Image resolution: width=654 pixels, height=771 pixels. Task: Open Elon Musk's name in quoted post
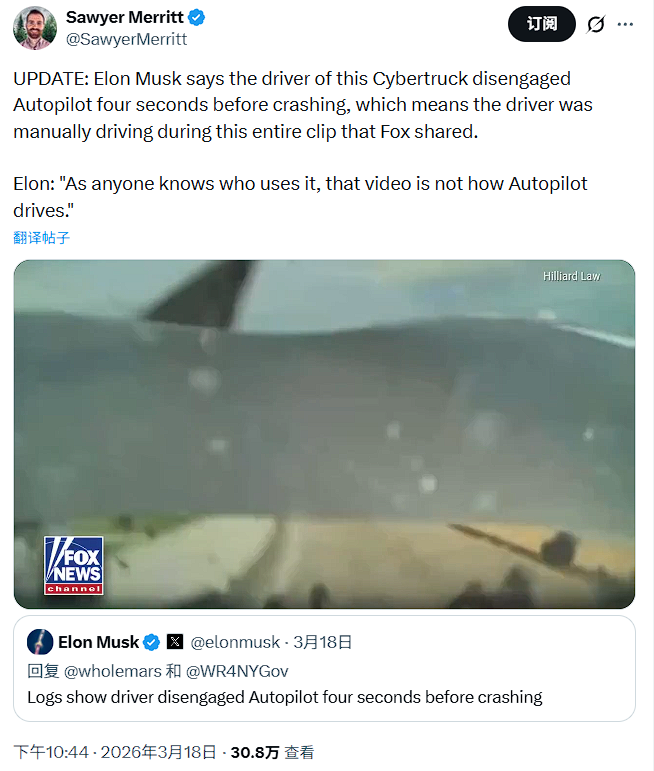point(98,642)
